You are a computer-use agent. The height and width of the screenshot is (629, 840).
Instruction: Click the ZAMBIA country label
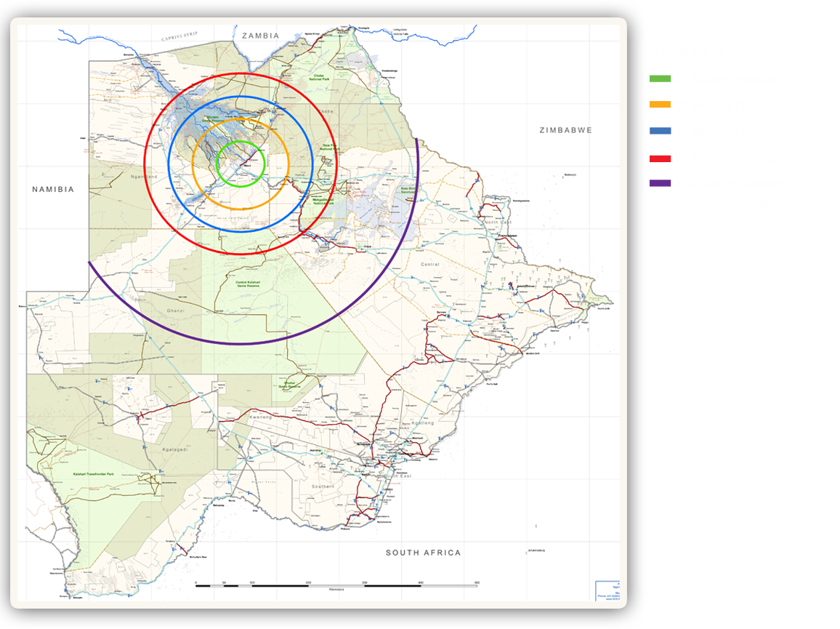261,36
